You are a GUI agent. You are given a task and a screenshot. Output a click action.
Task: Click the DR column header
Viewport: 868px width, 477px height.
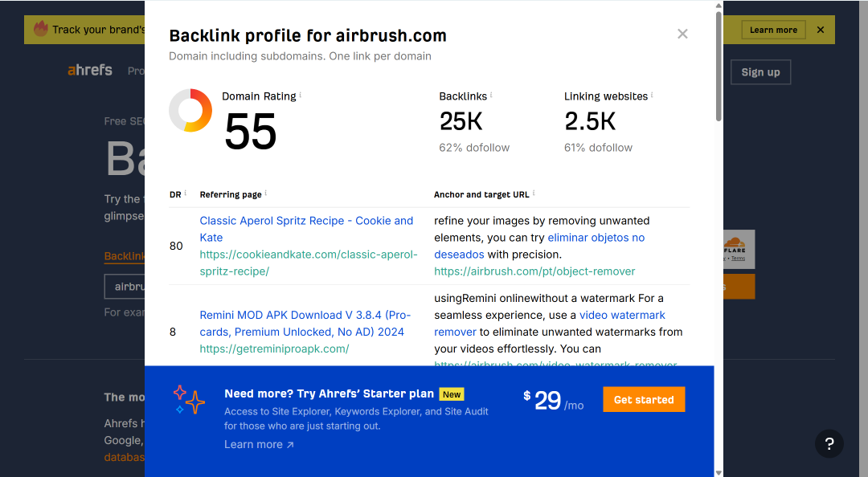click(175, 195)
